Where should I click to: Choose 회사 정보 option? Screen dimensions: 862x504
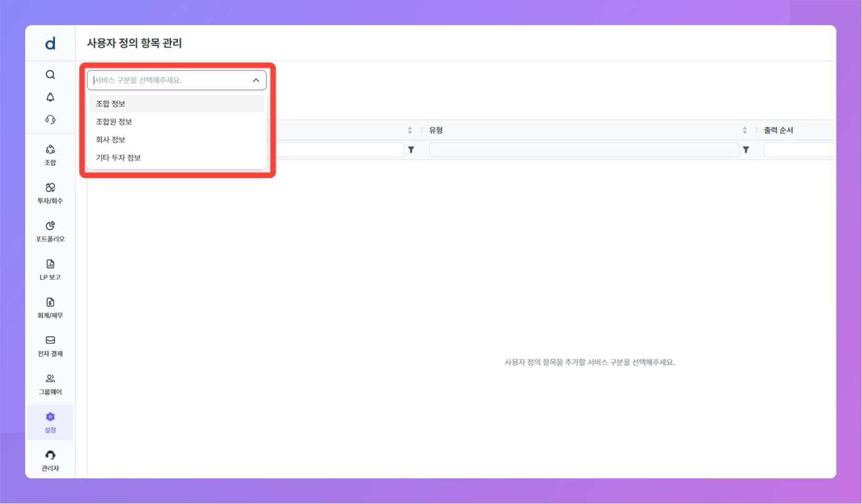click(x=110, y=140)
